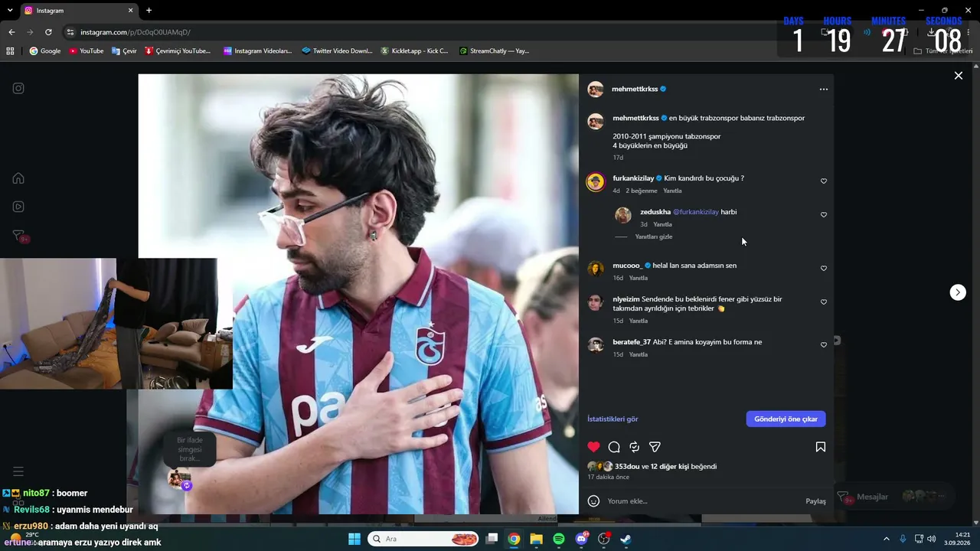980x551 pixels.
Task: Open the tab search dropdown arrow
Action: [x=10, y=11]
